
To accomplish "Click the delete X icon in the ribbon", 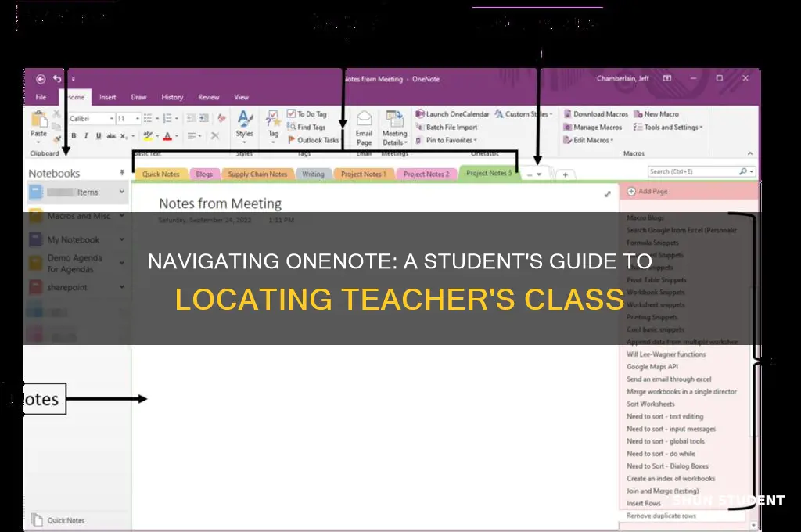I will [x=215, y=135].
